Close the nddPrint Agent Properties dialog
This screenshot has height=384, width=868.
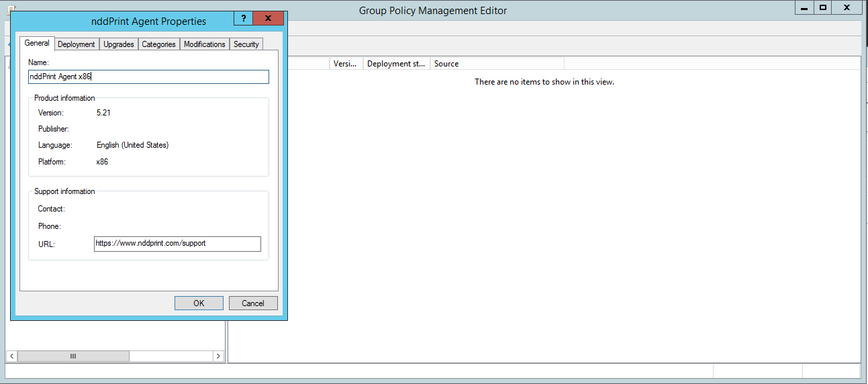tap(268, 19)
